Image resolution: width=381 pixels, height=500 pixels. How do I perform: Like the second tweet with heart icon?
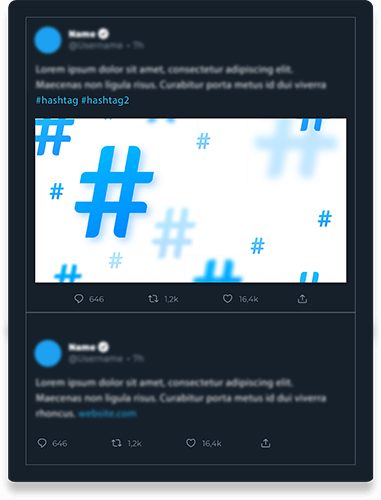pos(191,443)
